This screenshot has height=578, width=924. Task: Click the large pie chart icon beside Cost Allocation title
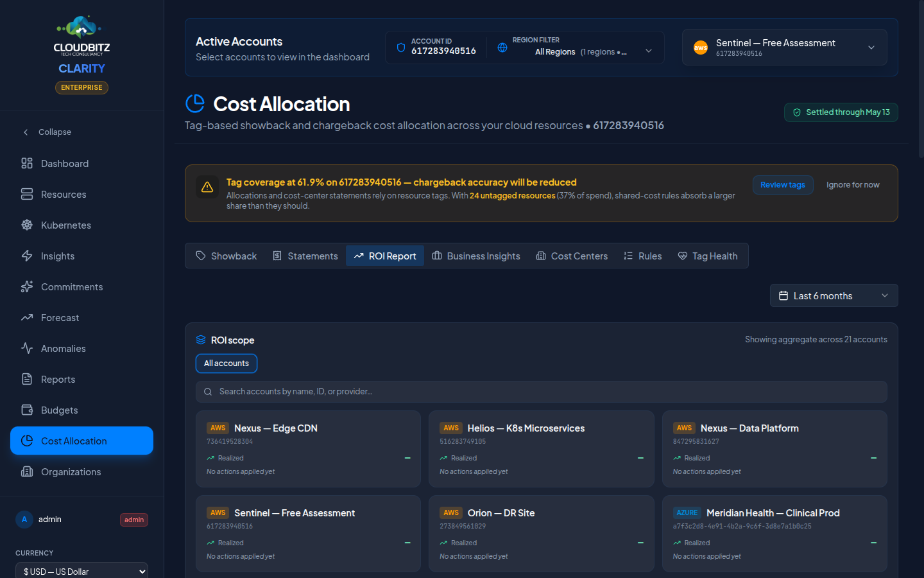coord(195,103)
